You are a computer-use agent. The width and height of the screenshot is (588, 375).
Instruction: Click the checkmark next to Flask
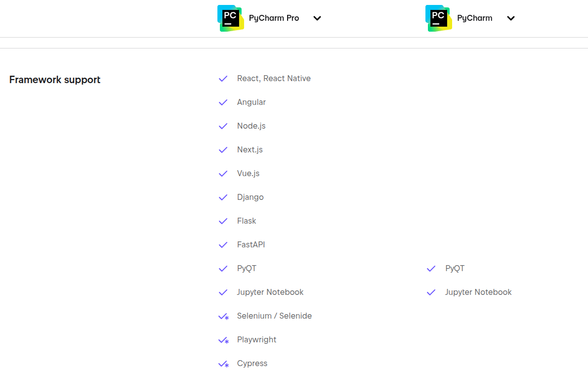click(x=223, y=221)
